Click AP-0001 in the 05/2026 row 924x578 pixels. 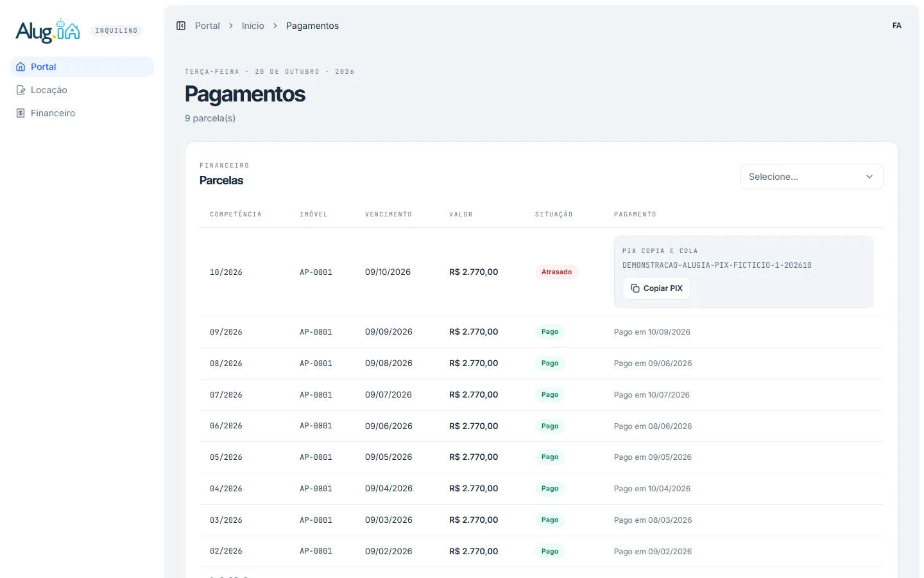tap(316, 457)
